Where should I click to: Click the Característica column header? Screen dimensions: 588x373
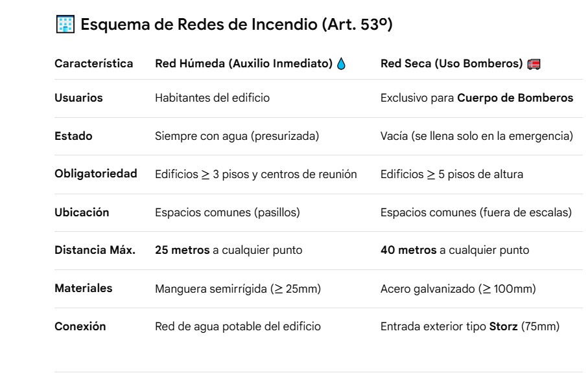tap(94, 63)
